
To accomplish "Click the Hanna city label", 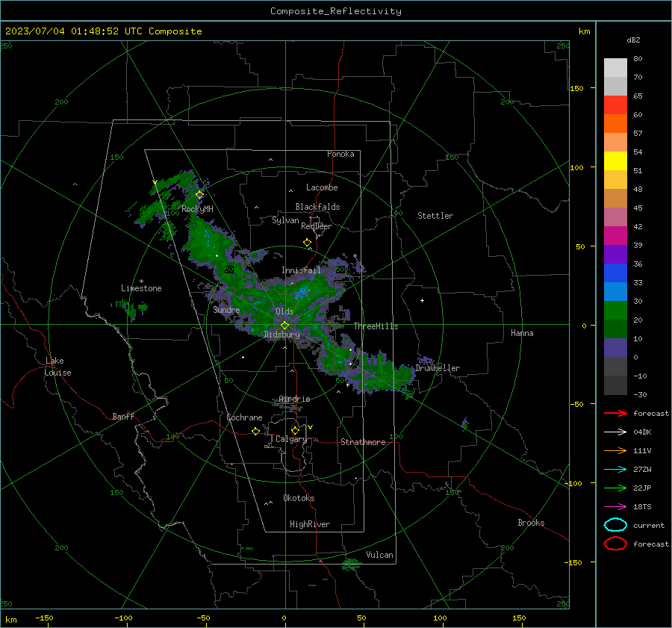I will coord(522,333).
